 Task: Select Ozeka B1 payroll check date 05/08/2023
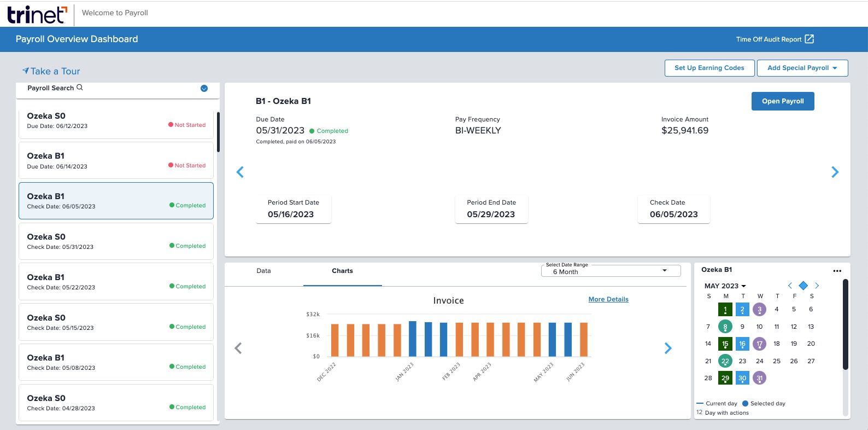point(116,362)
